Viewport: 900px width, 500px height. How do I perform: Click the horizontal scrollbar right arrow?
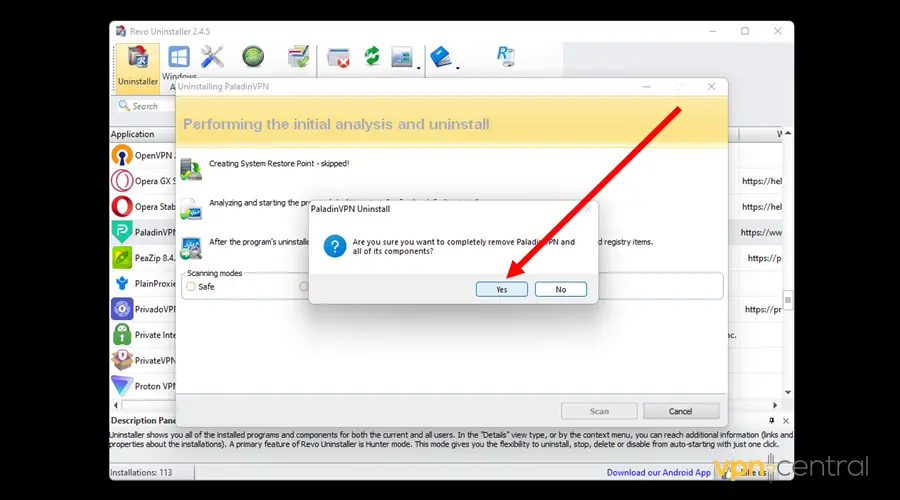[x=775, y=405]
